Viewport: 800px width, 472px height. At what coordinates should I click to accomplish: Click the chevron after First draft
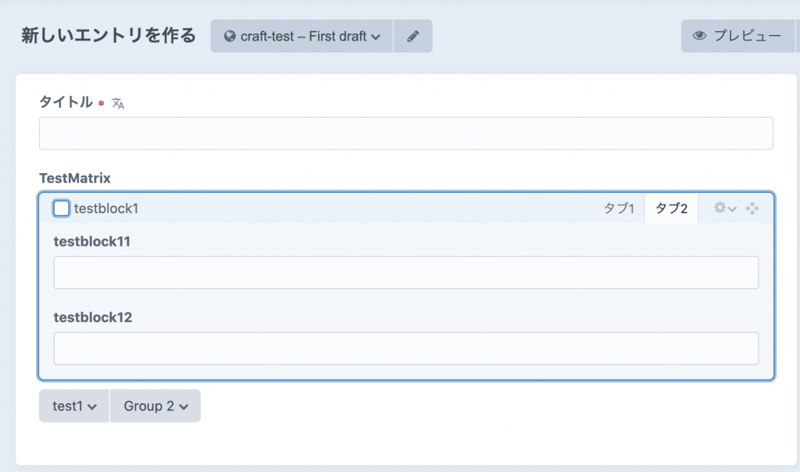[376, 37]
